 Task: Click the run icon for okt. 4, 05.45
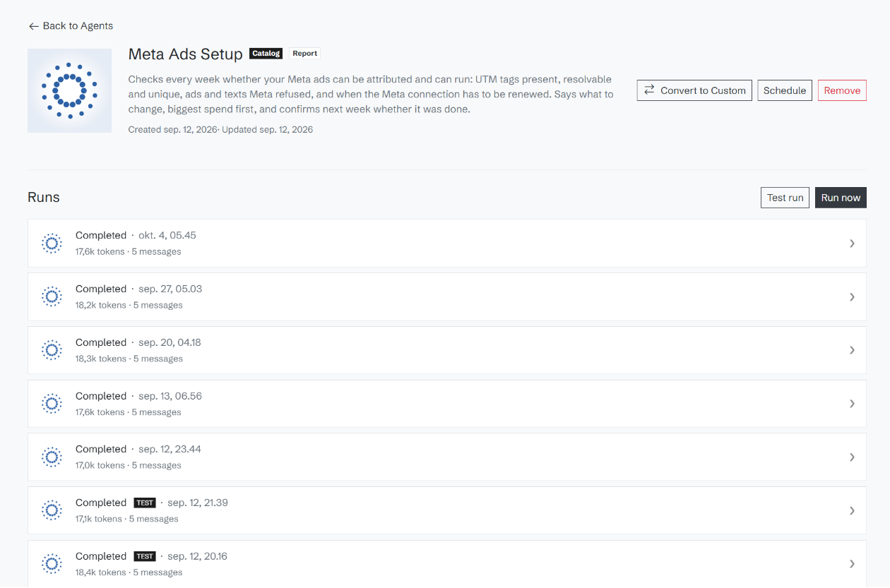point(52,243)
